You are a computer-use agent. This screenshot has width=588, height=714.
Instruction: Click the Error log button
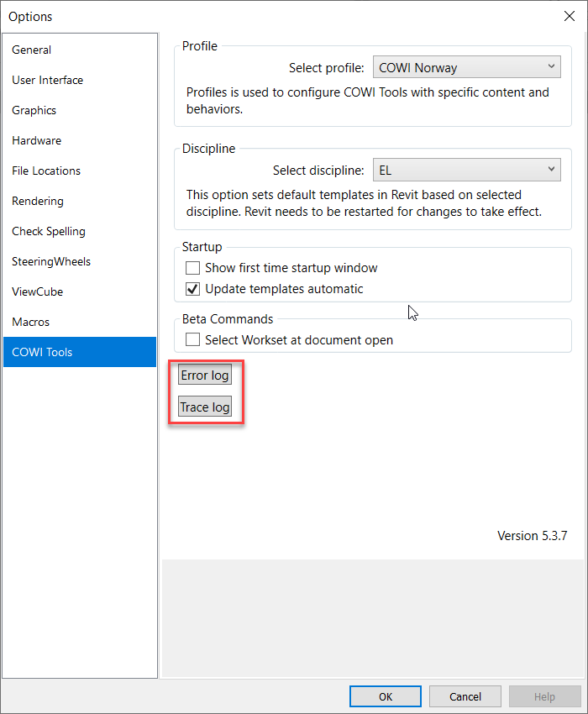pyautogui.click(x=205, y=375)
